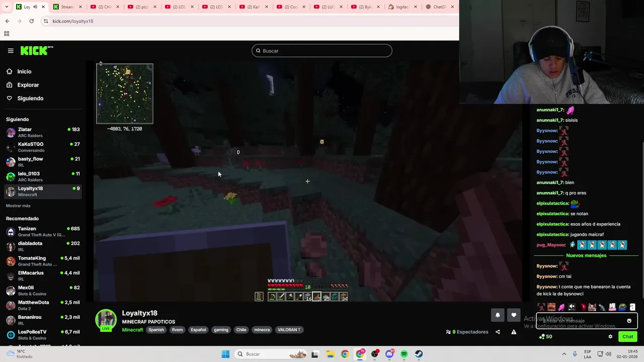Click the minecra tag
Viewport: 644px width, 362px height.
[262, 330]
